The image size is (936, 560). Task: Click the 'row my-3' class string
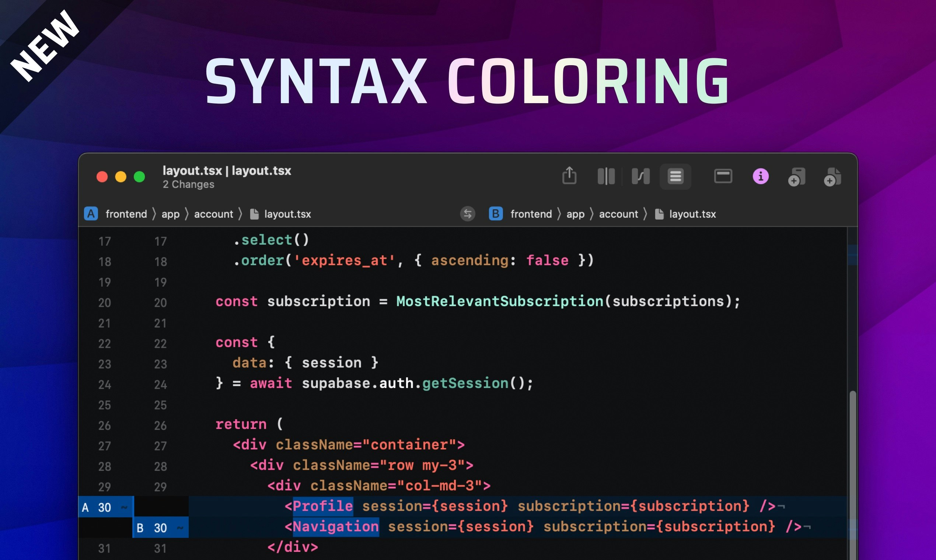(422, 465)
